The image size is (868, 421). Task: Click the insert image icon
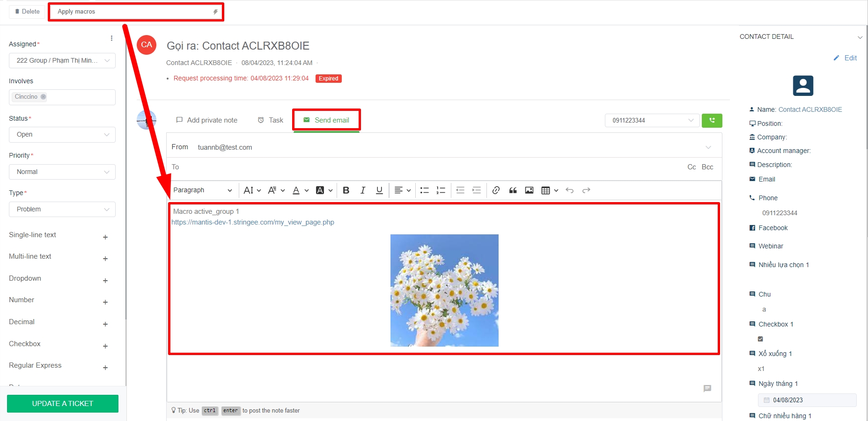[529, 190]
